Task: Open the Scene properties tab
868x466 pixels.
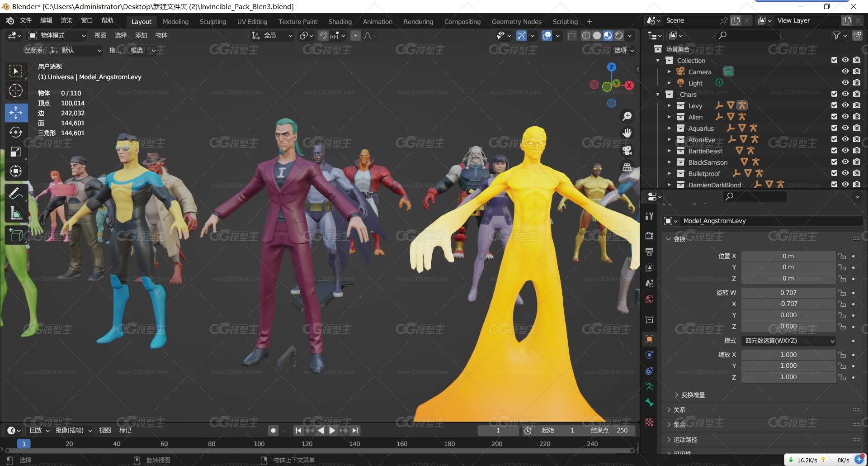Action: [x=650, y=283]
